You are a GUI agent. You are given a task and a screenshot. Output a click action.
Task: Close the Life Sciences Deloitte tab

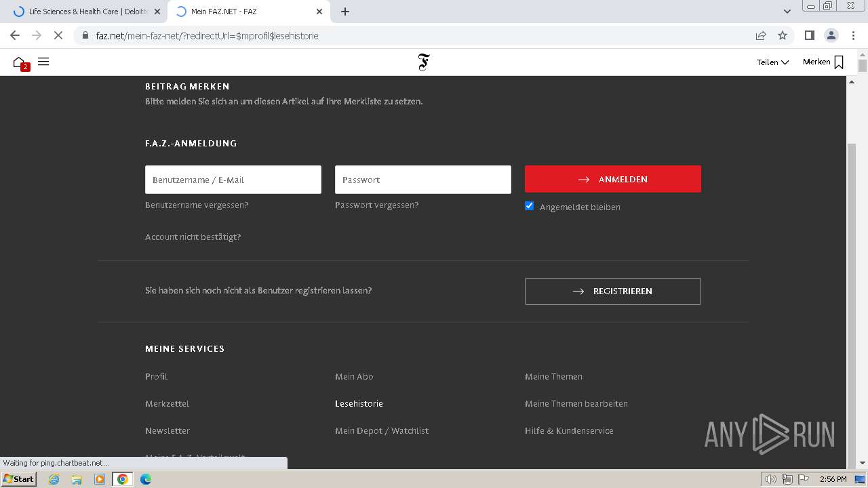pos(157,12)
